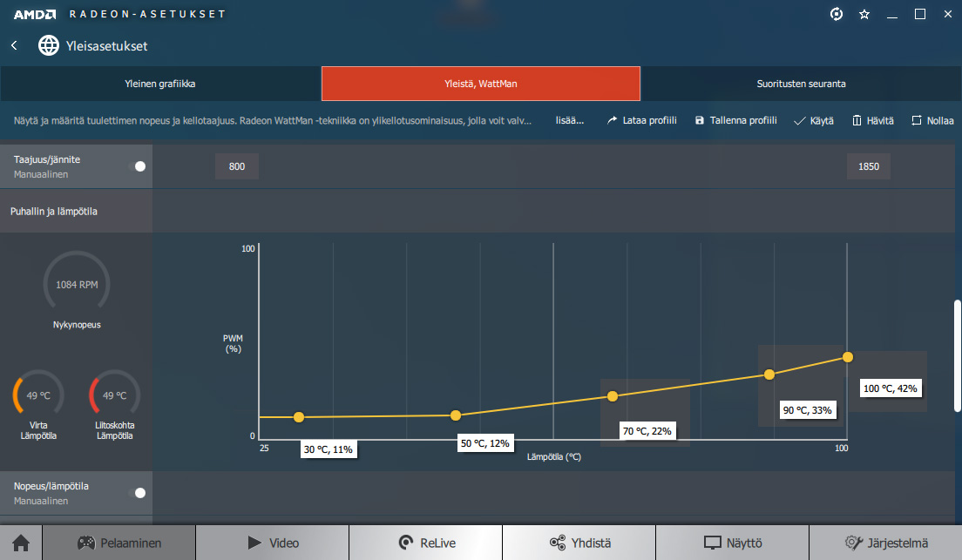Click the 50 °C, 12% label
This screenshot has width=962, height=560.
point(485,443)
